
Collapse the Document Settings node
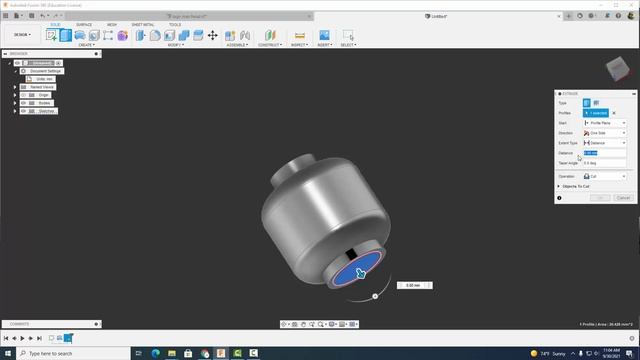(16, 71)
